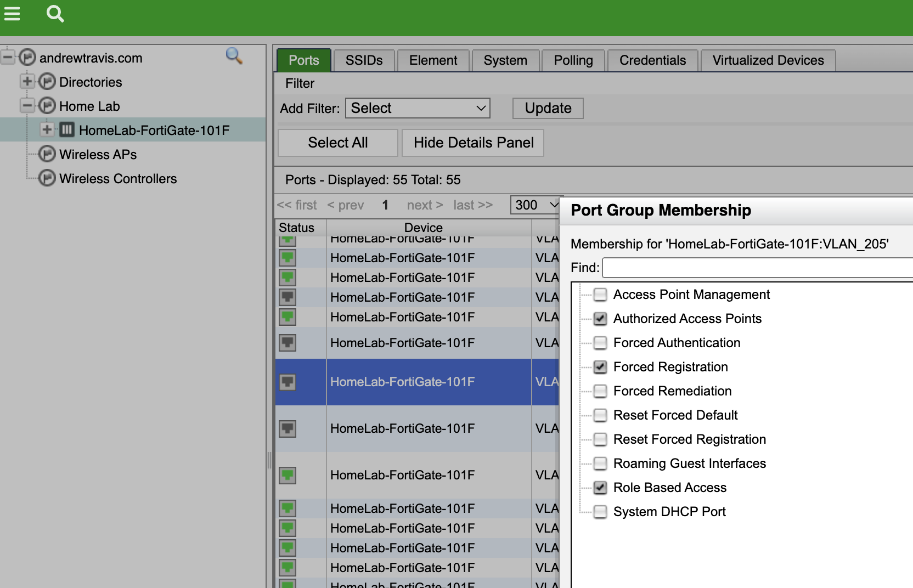Switch to the Ports tab
Image resolution: width=913 pixels, height=588 pixels.
pyautogui.click(x=304, y=60)
